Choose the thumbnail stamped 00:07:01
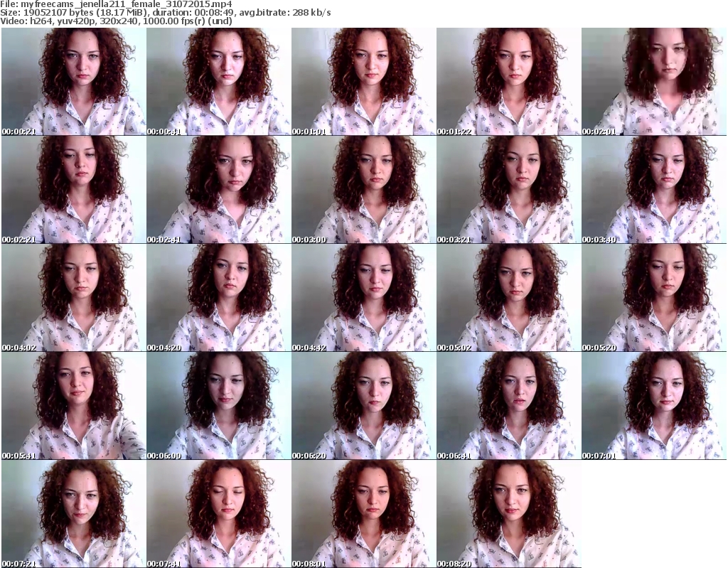Screen dimensions: 728x568 654,405
